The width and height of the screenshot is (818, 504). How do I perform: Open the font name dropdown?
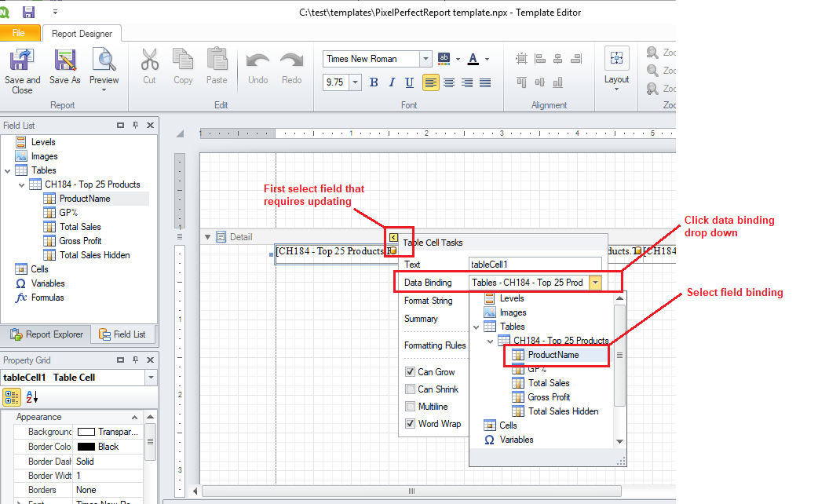pos(425,59)
